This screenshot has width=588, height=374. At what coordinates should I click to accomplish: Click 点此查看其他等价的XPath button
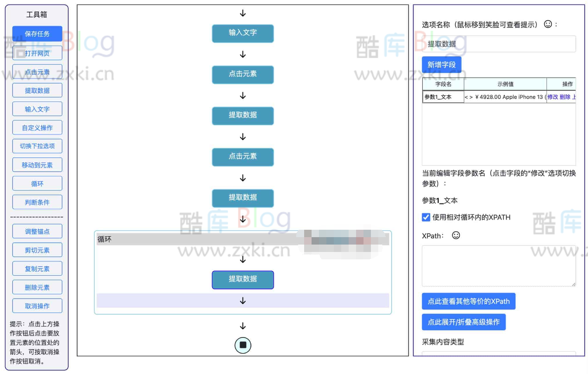point(468,301)
